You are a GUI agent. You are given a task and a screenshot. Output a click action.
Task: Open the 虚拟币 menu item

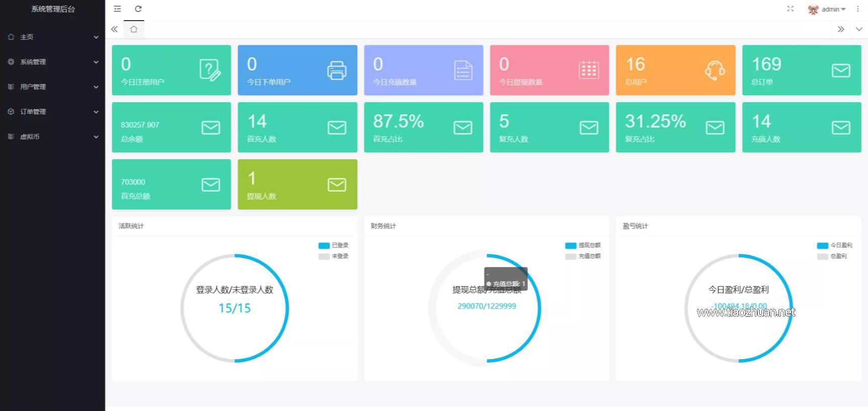[52, 136]
